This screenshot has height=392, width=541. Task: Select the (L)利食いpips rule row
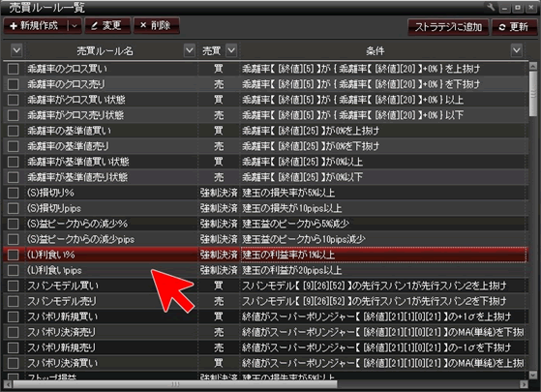pos(266,270)
